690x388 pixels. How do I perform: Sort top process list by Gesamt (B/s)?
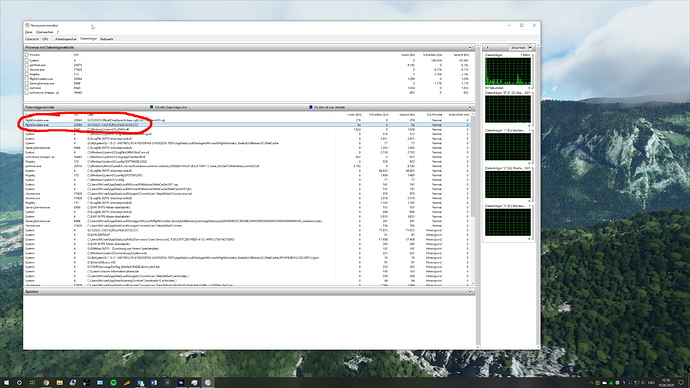tap(461, 55)
